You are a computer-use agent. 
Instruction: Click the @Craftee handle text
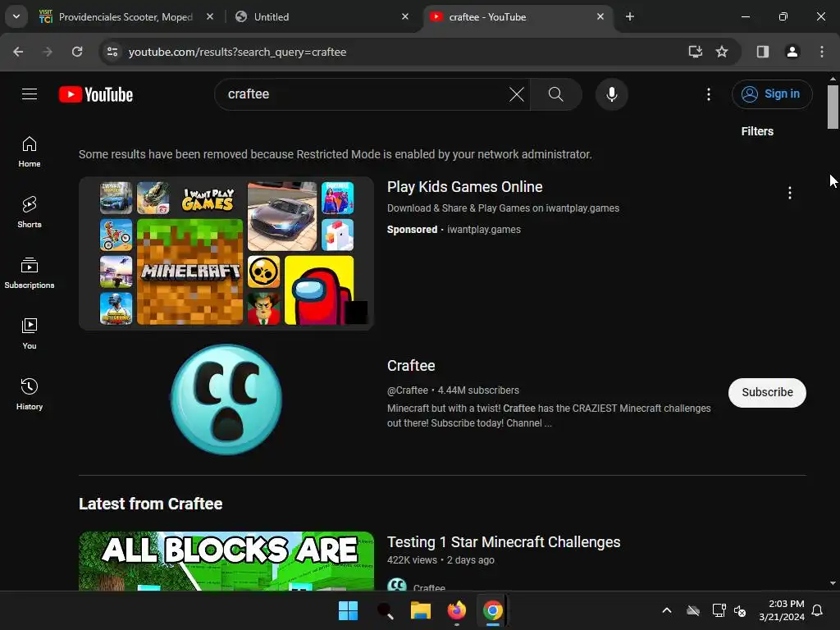[x=408, y=390]
